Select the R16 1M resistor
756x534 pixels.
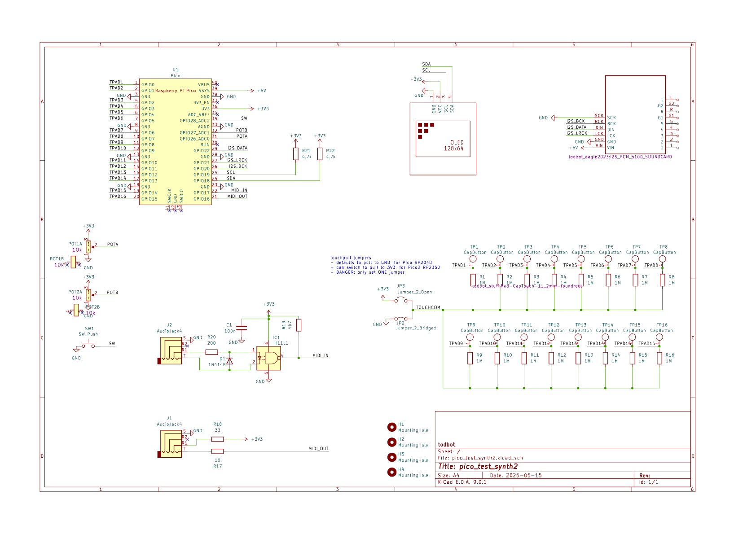click(x=659, y=358)
